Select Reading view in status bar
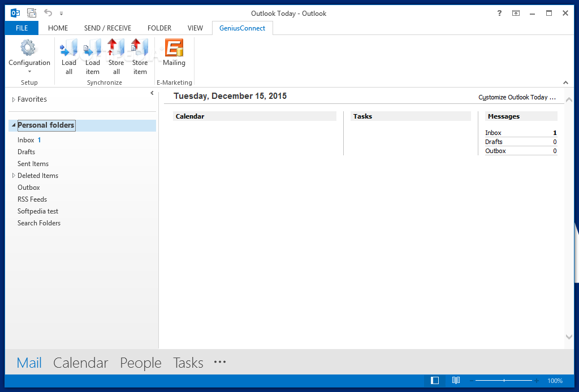 click(x=456, y=380)
